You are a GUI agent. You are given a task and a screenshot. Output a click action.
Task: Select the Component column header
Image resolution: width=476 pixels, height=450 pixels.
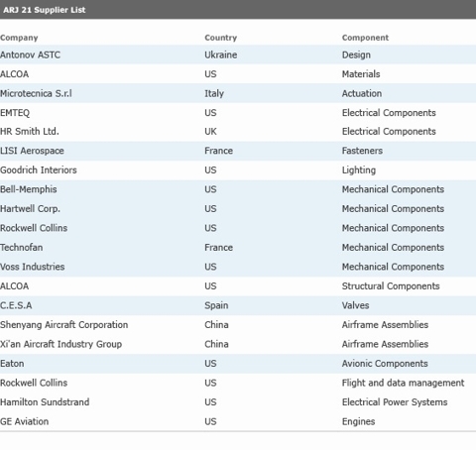pyautogui.click(x=365, y=38)
